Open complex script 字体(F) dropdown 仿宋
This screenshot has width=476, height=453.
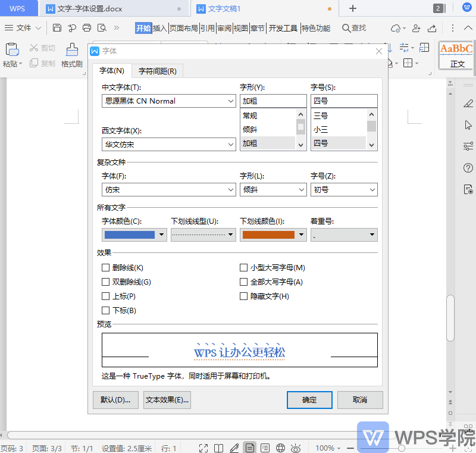[169, 189]
